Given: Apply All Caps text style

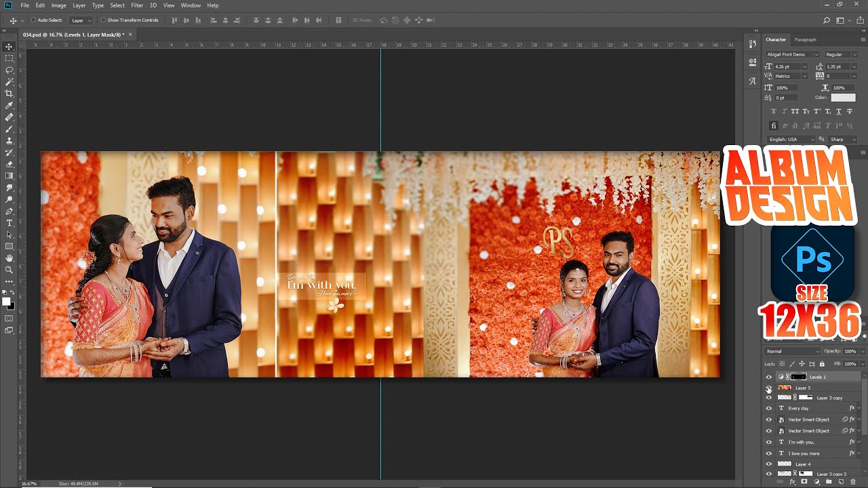Looking at the screenshot, I should click(x=796, y=111).
